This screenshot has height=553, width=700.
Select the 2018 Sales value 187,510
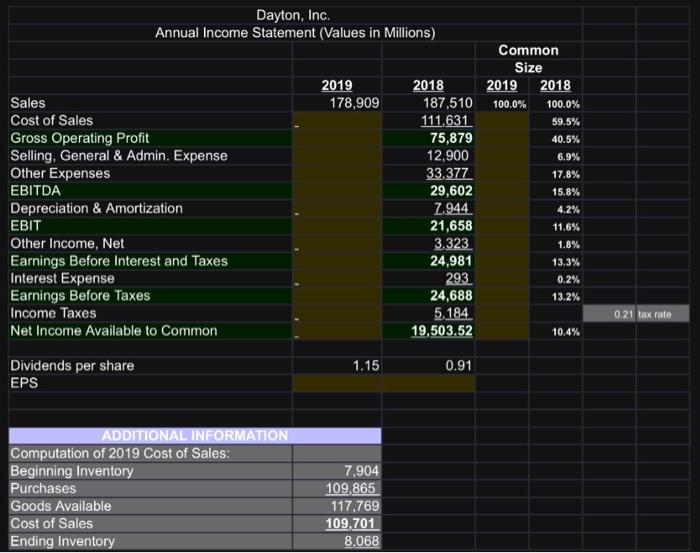448,103
